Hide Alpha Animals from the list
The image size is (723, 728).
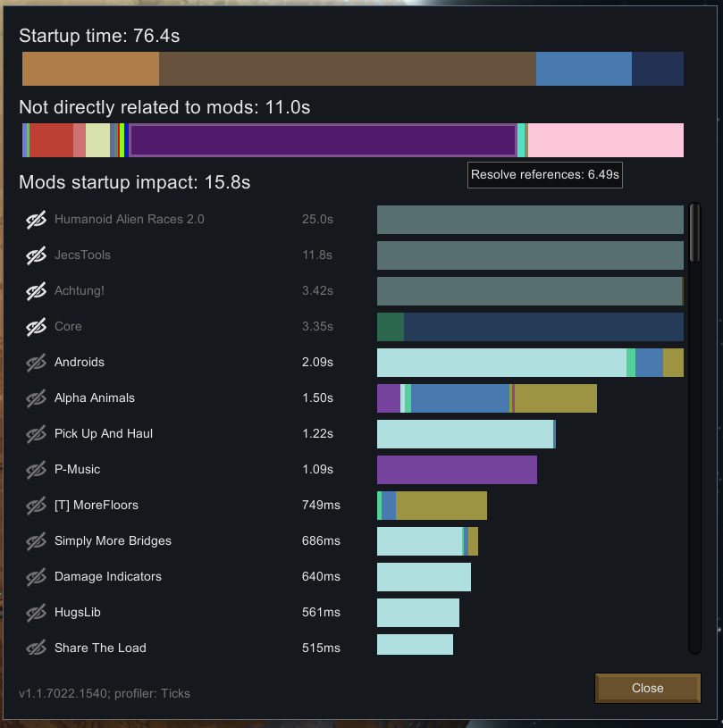pos(36,398)
